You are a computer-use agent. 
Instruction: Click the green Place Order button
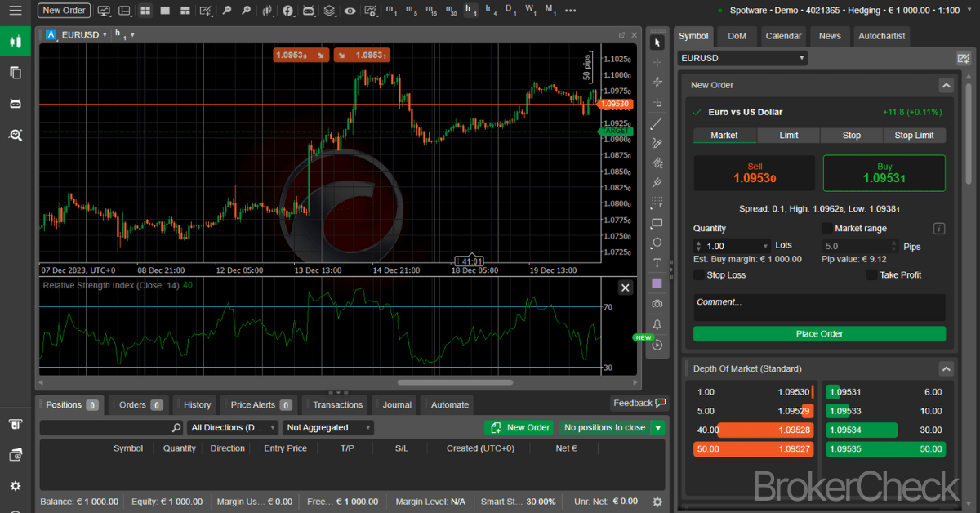click(819, 333)
